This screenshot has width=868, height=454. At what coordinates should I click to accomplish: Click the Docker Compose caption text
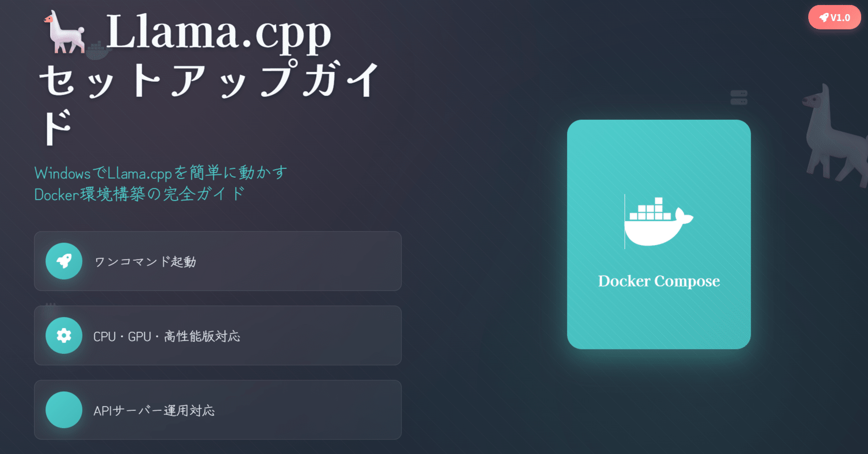coord(659,281)
